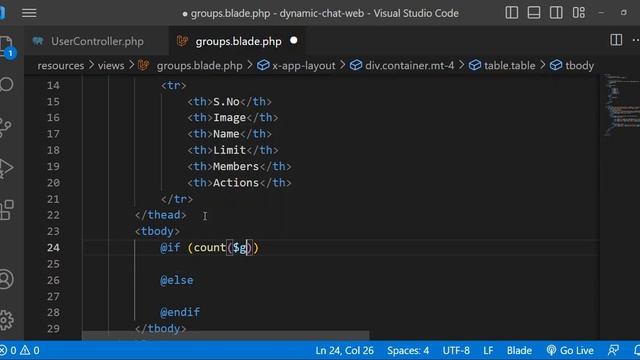This screenshot has height=360, width=640.
Task: Place cursor on the opening tbody tag
Action: click(158, 231)
